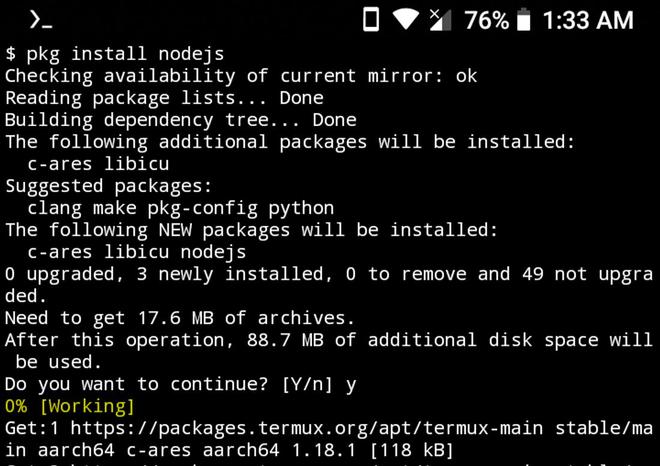
Task: Tap the Wi-Fi signal status icon
Action: pyautogui.click(x=405, y=20)
